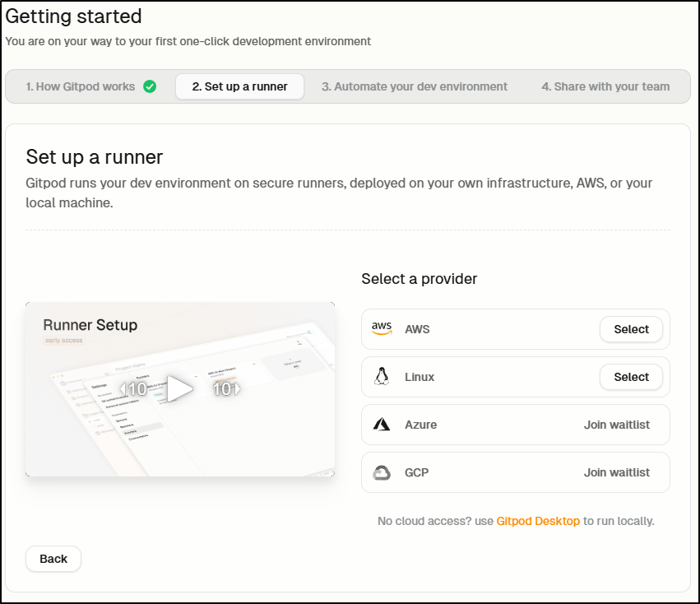Viewport: 700px width, 604px height.
Task: Open Share with your team step
Action: tap(605, 86)
